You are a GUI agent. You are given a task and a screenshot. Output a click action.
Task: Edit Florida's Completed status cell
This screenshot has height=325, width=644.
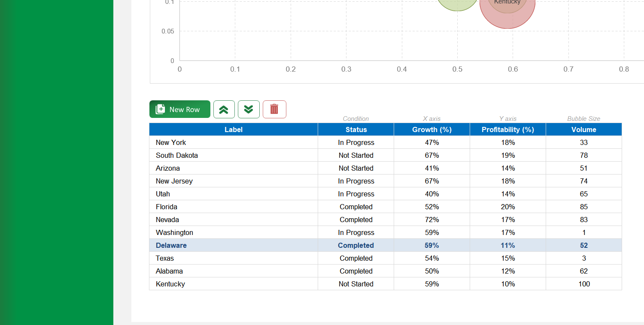coord(356,207)
